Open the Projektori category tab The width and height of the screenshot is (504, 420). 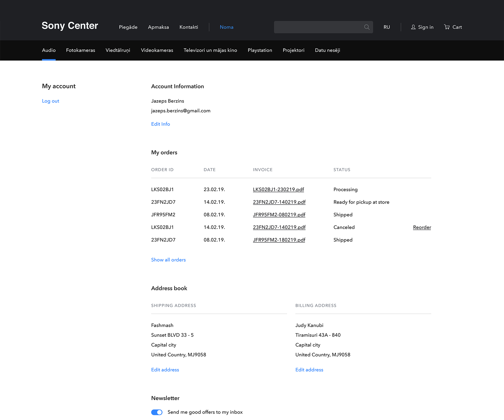(294, 50)
